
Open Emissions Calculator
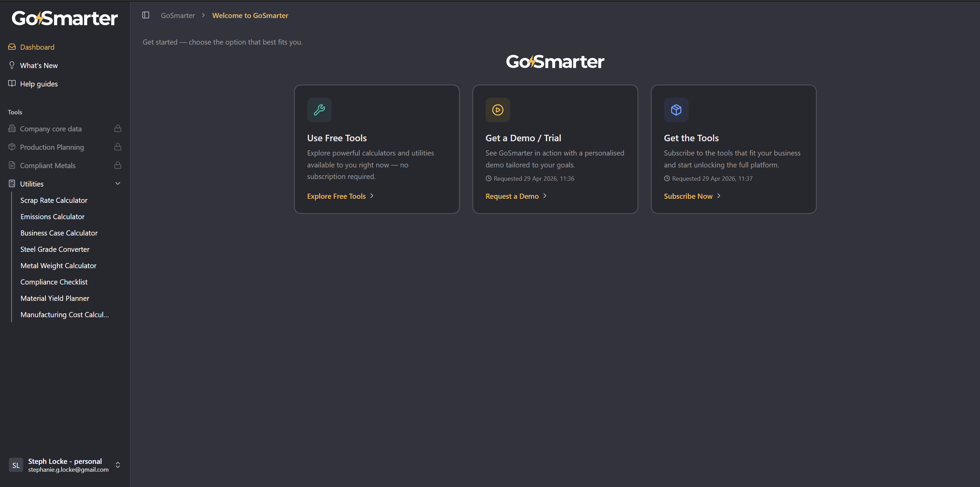[x=52, y=216]
